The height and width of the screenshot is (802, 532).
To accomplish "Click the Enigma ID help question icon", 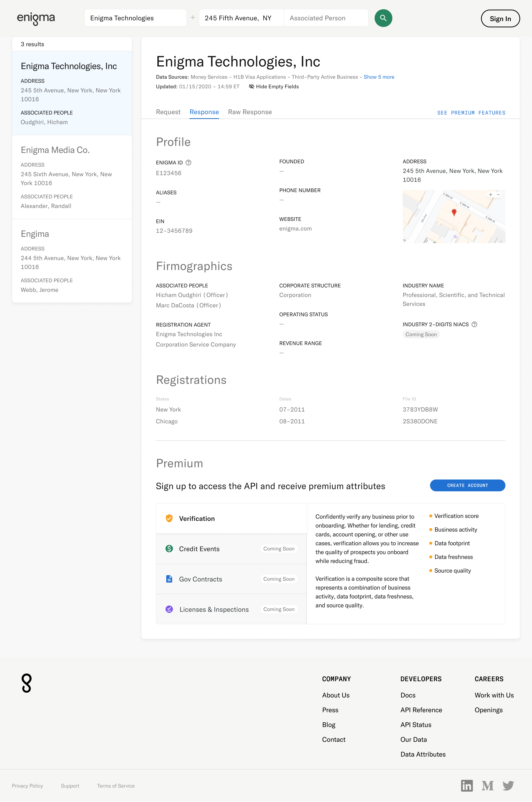I will 189,163.
